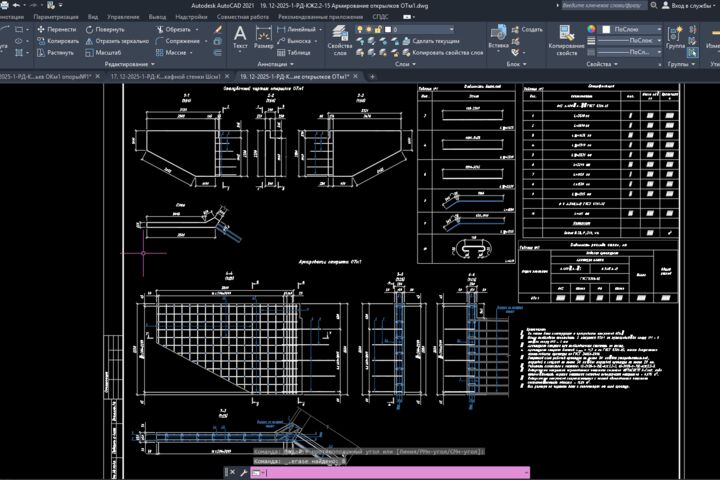The width and height of the screenshot is (720, 480).
Task: Open the Вставка (Insert block) tool
Action: click(498, 38)
